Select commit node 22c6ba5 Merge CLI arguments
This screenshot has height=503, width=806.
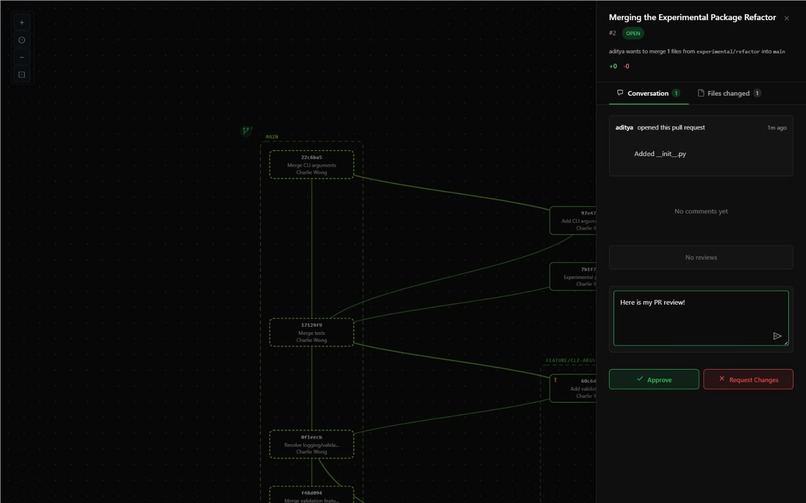[312, 164]
